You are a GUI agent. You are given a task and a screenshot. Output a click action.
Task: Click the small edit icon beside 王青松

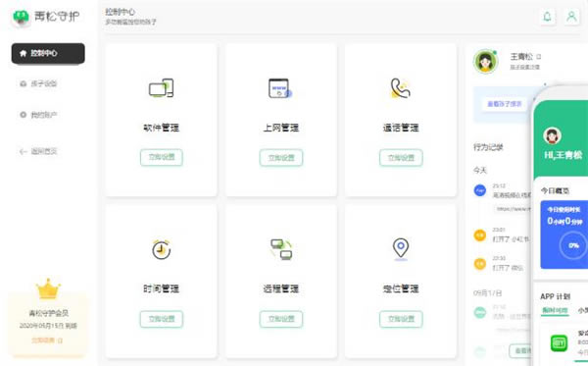pyautogui.click(x=539, y=57)
